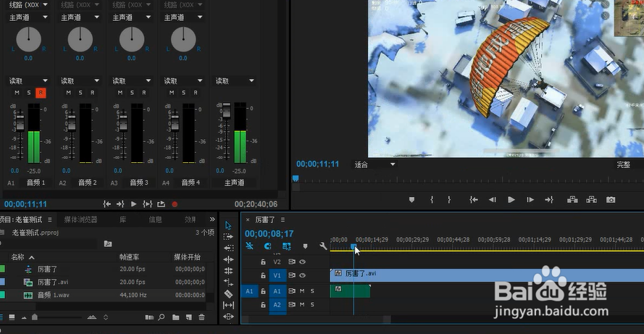Screen dimensions: 644x334
Task: Click Automate to Sequence icon
Action: (x=149, y=317)
